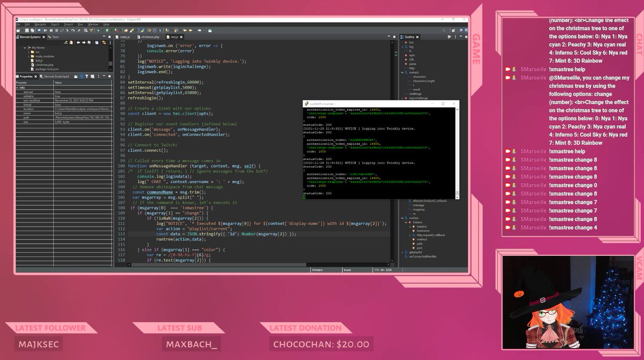Screen dimensions: 644x360
Task: Open the Help menu
Action: coord(106,24)
